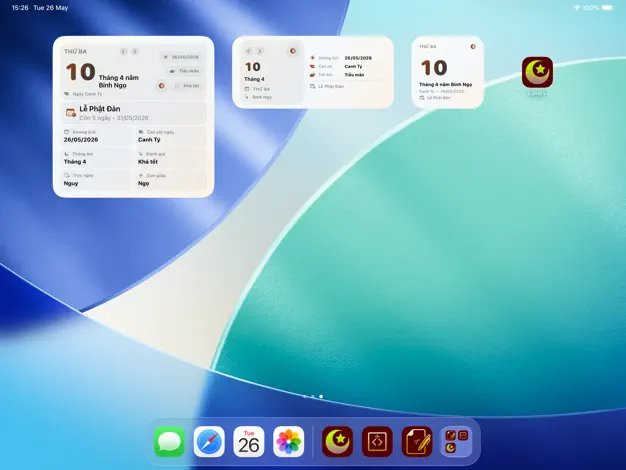Tap the Khá tốt pill in large widget header
Screen dimensions: 626x470
[x=187, y=86]
